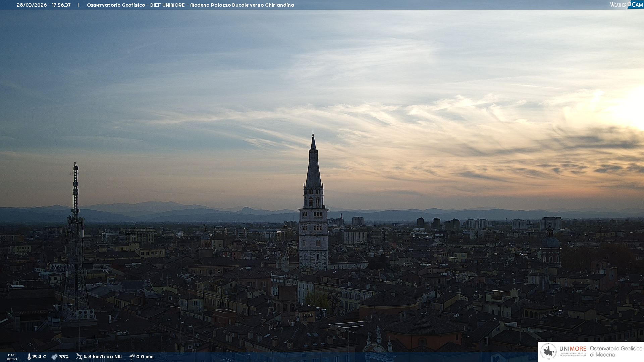644x362 pixels.
Task: Click the 28/03/2026 date stamp
Action: click(32, 5)
